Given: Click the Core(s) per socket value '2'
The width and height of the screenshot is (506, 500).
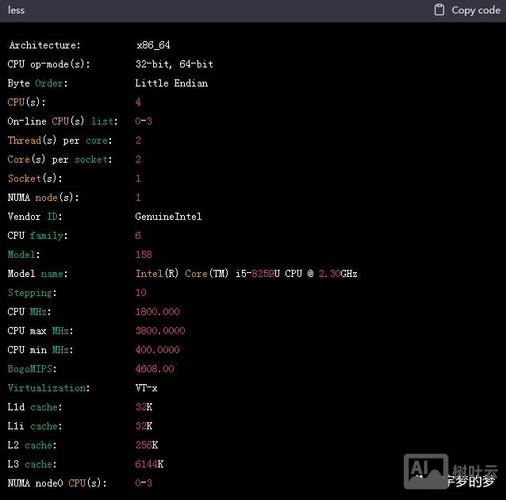Looking at the screenshot, I should point(138,159).
